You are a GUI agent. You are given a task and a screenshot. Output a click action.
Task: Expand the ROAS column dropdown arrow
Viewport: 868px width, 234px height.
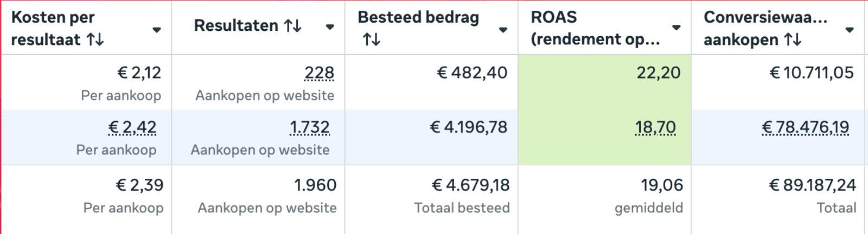point(676,28)
